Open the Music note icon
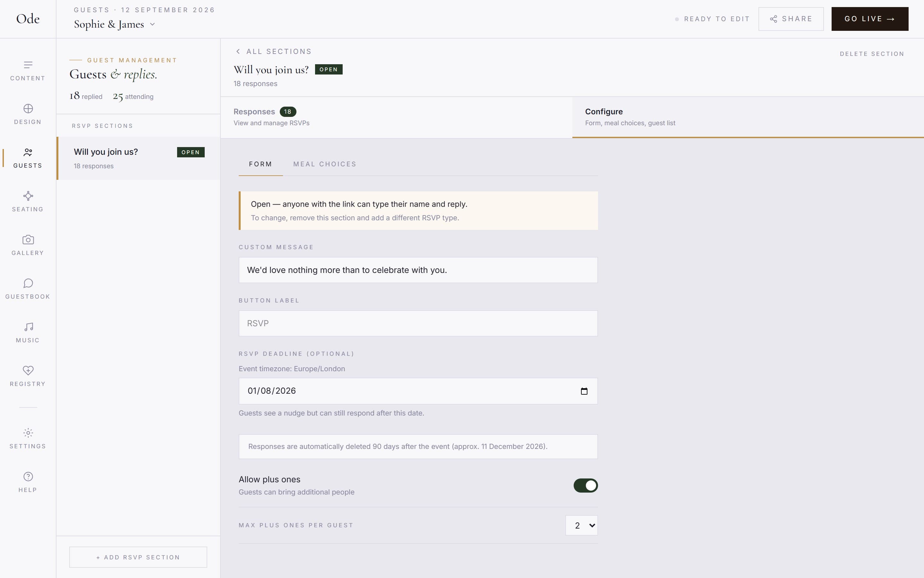This screenshot has height=578, width=924. click(28, 327)
